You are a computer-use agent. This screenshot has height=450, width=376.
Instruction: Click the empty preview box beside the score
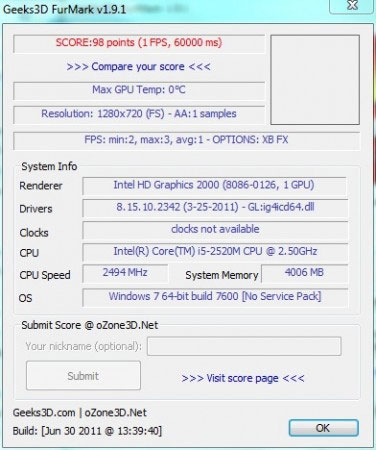click(315, 80)
